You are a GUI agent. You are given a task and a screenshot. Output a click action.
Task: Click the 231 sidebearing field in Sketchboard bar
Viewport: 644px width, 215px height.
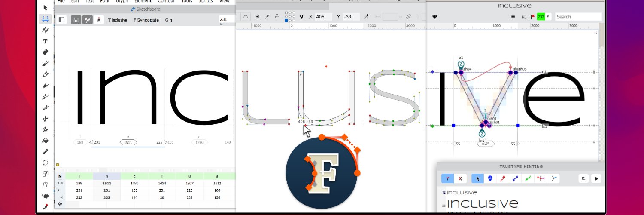227,19
